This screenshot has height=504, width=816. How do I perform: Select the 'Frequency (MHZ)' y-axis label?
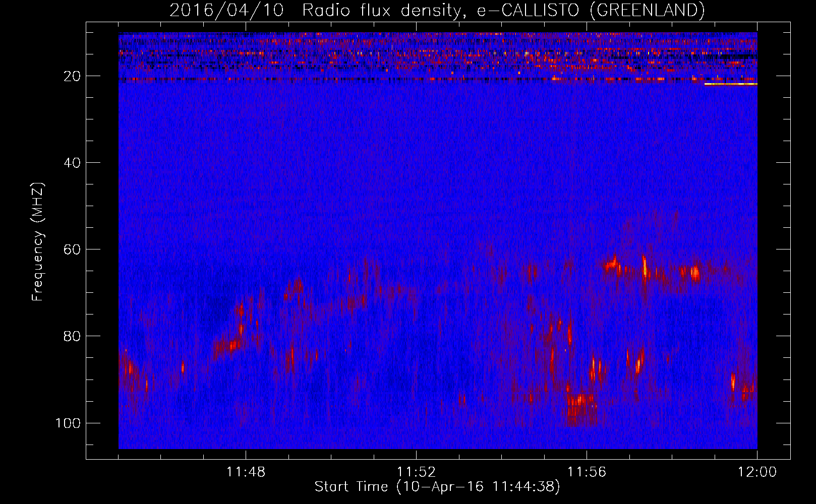[38, 242]
